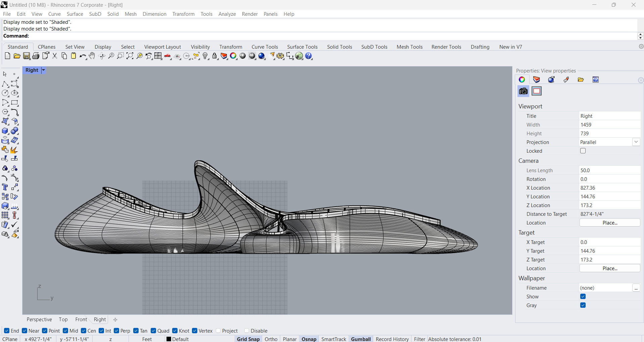This screenshot has width=644, height=342.
Task: Open the Surface menu
Action: click(x=75, y=14)
